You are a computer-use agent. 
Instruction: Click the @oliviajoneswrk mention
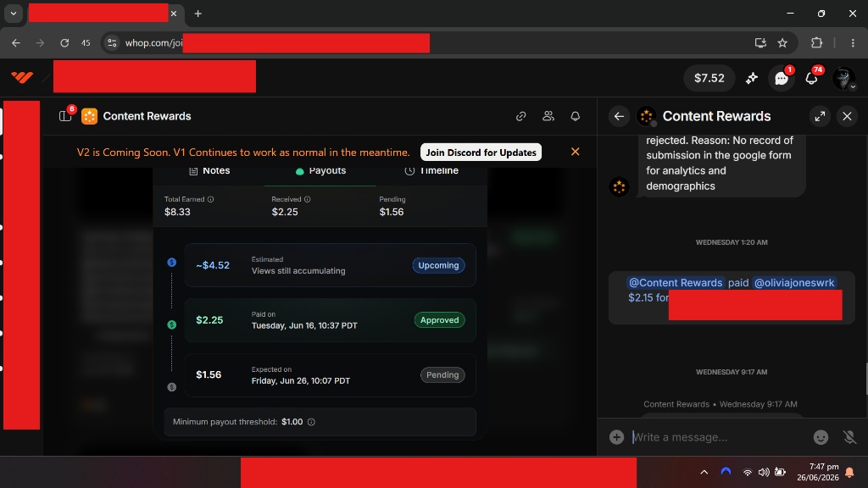[x=793, y=283]
